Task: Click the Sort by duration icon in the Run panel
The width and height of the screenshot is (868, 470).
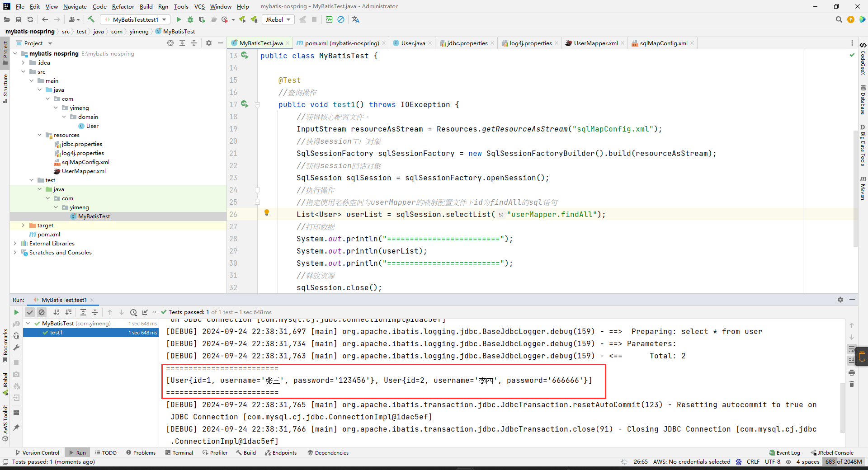Action: tap(68, 312)
